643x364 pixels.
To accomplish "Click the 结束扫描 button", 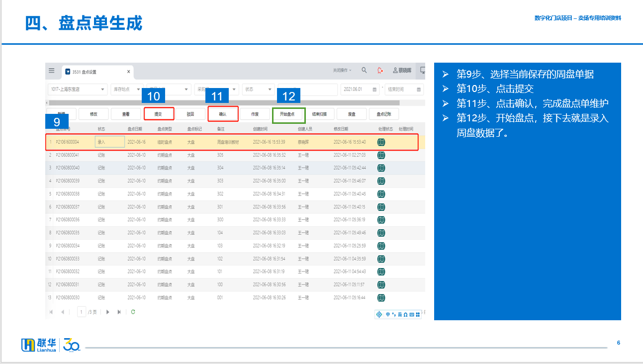I will [319, 114].
